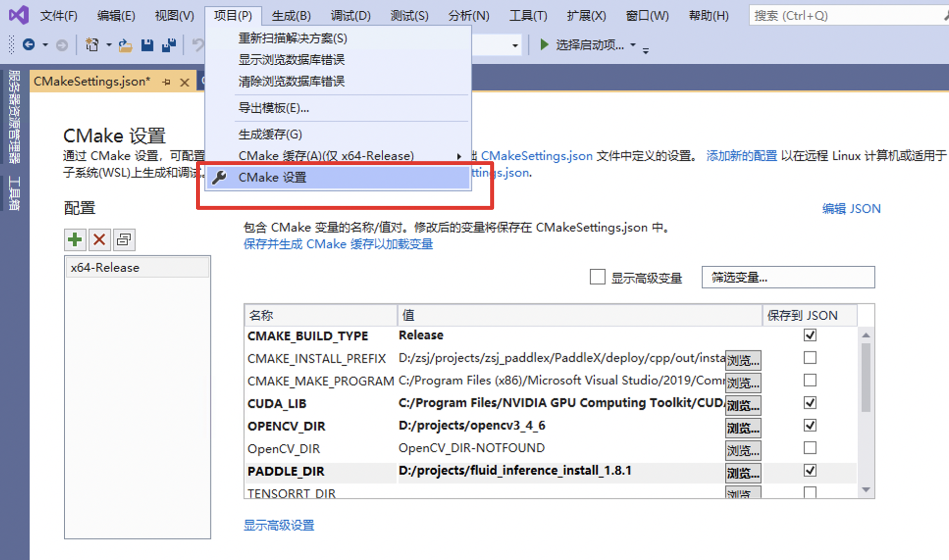Image resolution: width=949 pixels, height=560 pixels.
Task: Click the navigate backward arrow icon
Action: pyautogui.click(x=29, y=45)
